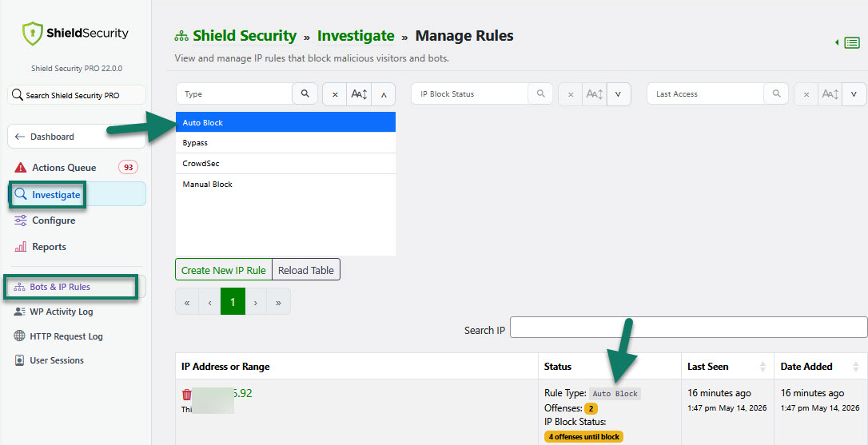The image size is (868, 445).
Task: Select Auto Block option
Action: click(285, 122)
